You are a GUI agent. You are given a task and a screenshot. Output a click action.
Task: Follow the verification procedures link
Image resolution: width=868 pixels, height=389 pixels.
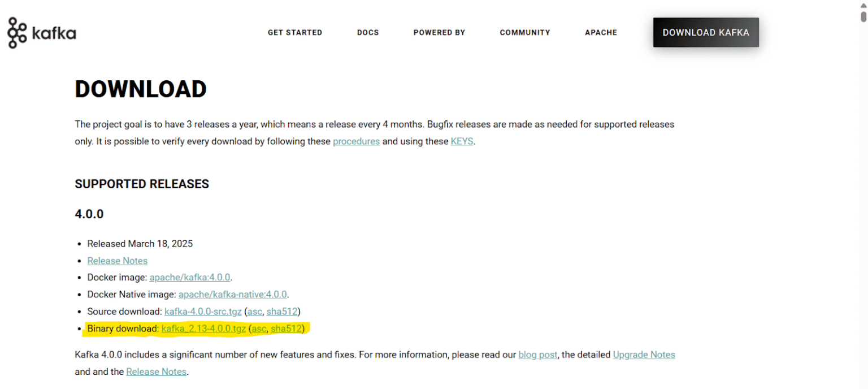click(x=356, y=141)
